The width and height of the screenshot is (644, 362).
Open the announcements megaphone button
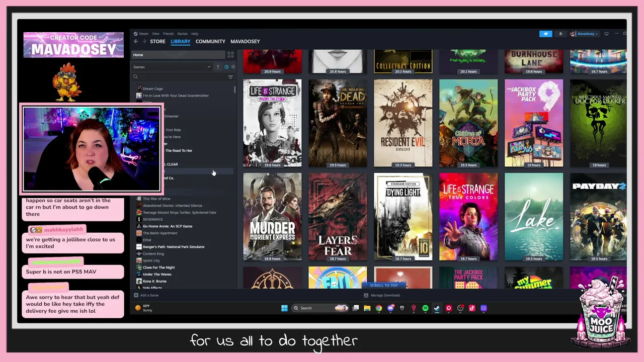pos(546,34)
